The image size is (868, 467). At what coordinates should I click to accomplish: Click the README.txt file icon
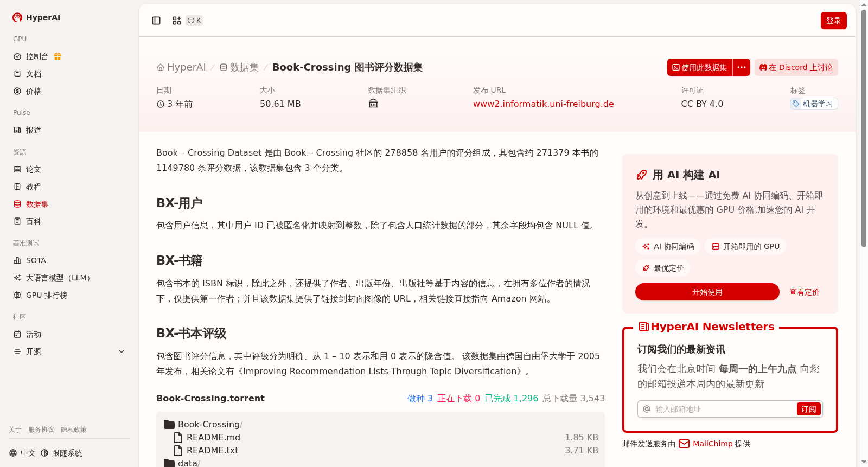[177, 450]
